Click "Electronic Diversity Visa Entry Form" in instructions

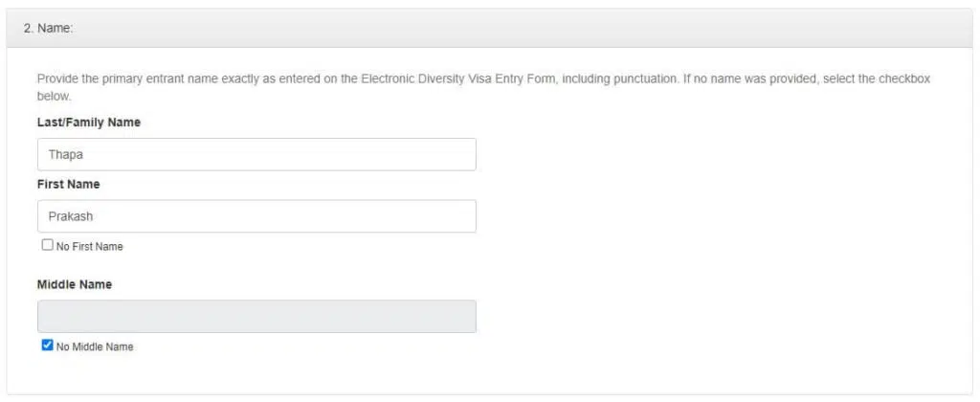click(x=458, y=79)
